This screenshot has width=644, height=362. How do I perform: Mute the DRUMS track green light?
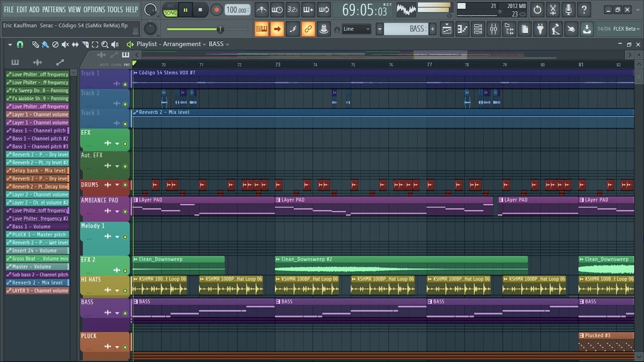click(125, 185)
